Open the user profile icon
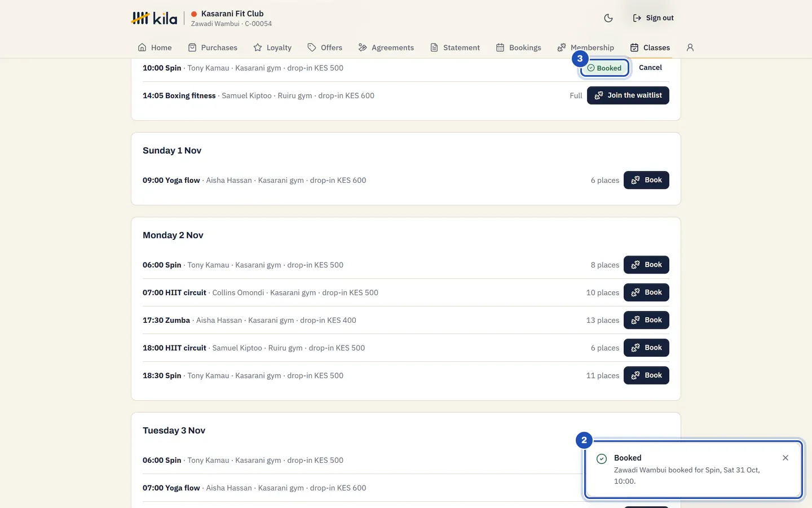This screenshot has height=508, width=812. click(x=690, y=47)
